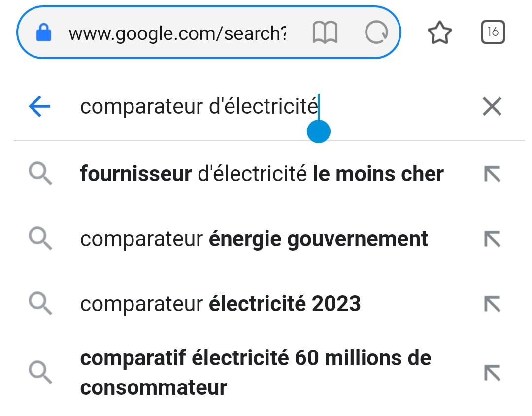The image size is (532, 416).
Task: Select suggestion 'fournisseur d'électricité le moins cher'
Action: [x=261, y=173]
